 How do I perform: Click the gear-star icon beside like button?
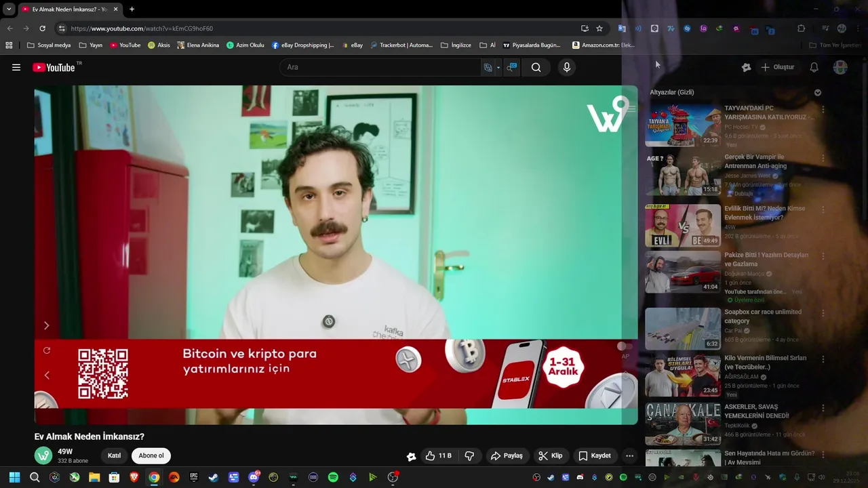[x=411, y=456]
